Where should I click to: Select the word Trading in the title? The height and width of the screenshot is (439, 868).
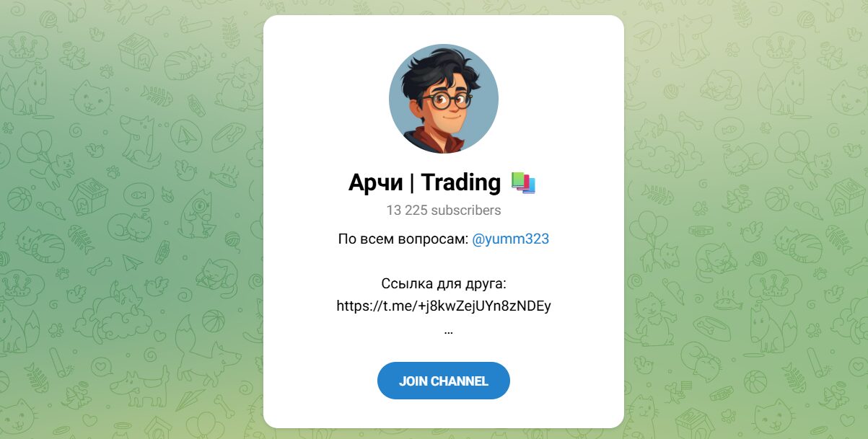tap(461, 183)
